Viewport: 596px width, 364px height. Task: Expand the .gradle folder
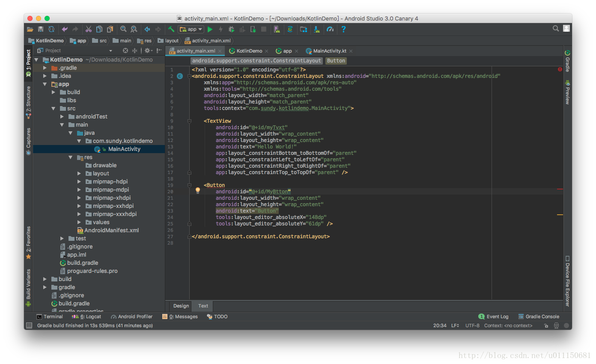45,68
